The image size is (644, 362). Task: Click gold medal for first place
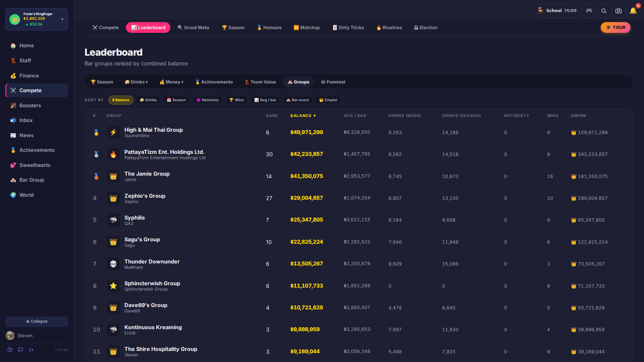pos(96,132)
